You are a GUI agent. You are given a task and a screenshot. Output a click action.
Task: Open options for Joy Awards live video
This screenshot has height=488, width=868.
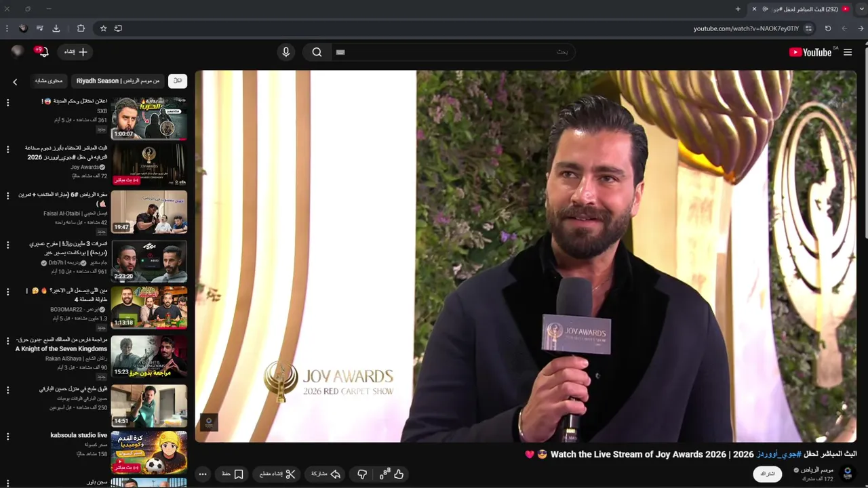(x=7, y=149)
